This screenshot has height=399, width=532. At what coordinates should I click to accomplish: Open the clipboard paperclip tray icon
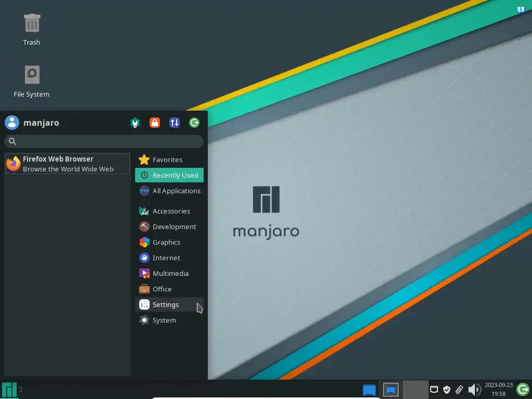pyautogui.click(x=459, y=390)
